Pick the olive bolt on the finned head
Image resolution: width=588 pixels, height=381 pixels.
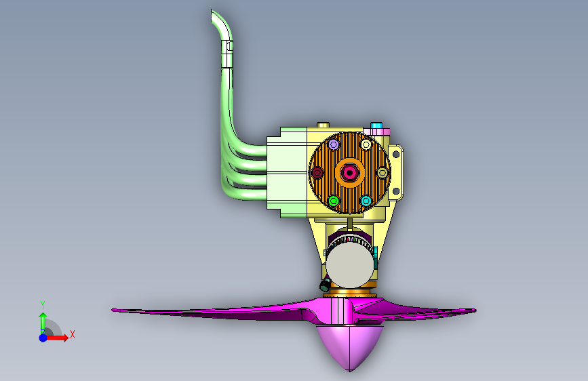(x=382, y=173)
